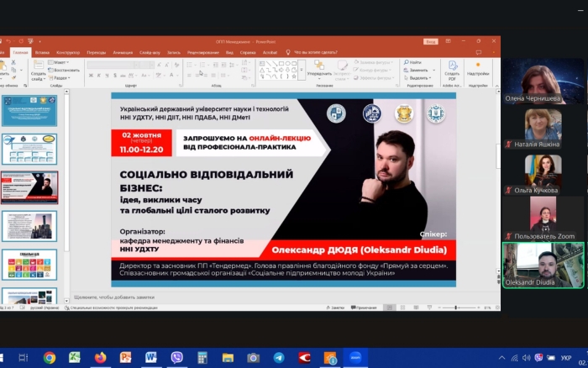Switch to the Конструктор ribbon tab
The height and width of the screenshot is (368, 588).
point(68,52)
